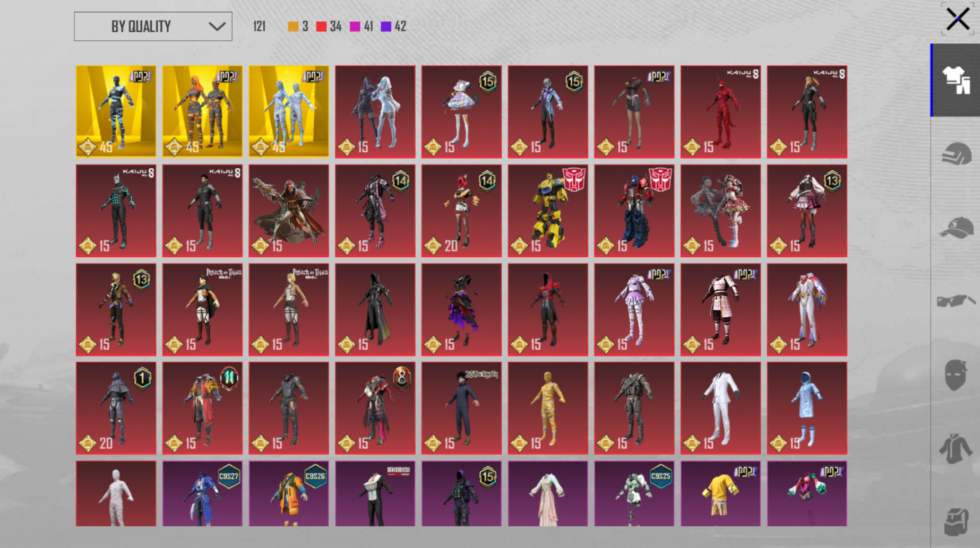Pick the blonde Kaiju No.8 black suit
Screen dimensions: 980x548
(x=807, y=112)
